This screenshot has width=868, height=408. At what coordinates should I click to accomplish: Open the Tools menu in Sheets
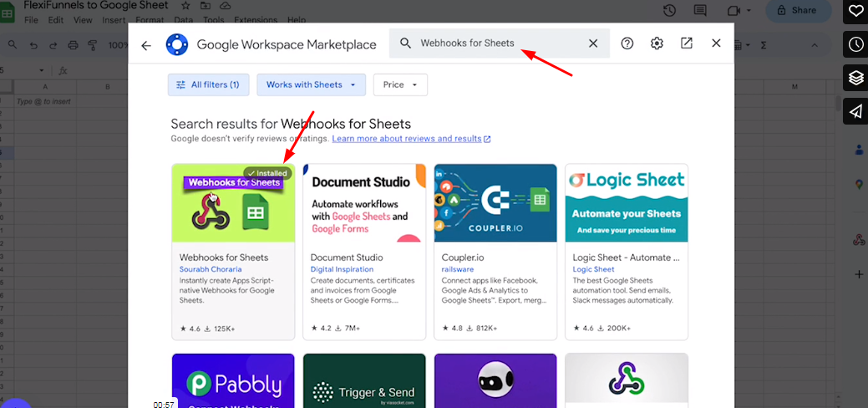click(214, 20)
